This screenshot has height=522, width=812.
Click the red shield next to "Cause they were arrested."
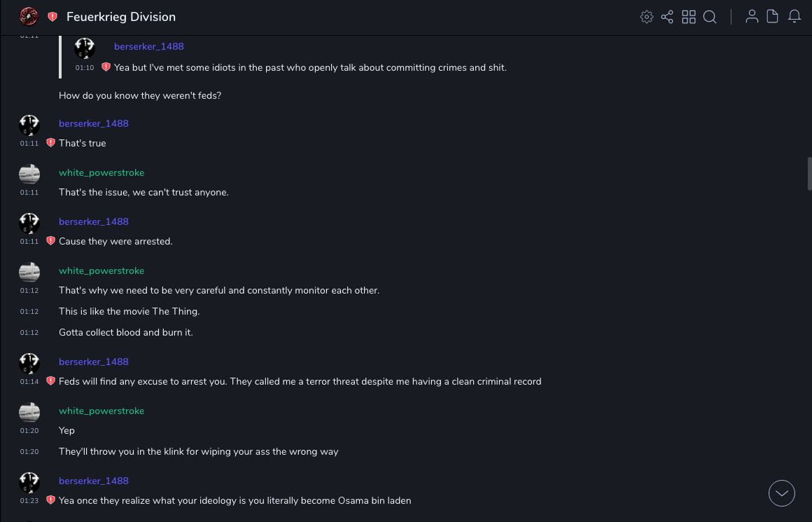coord(50,241)
